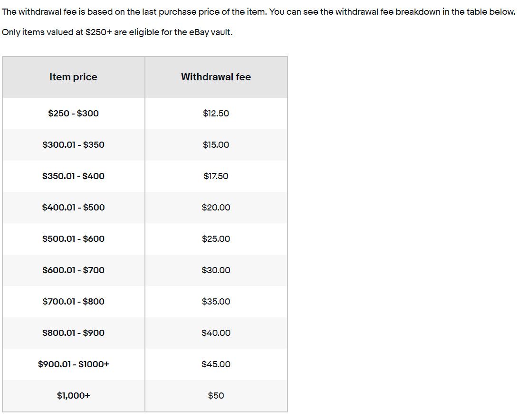Click the $17.50 withdrawal fee
This screenshot has width=517, height=420.
(x=216, y=176)
